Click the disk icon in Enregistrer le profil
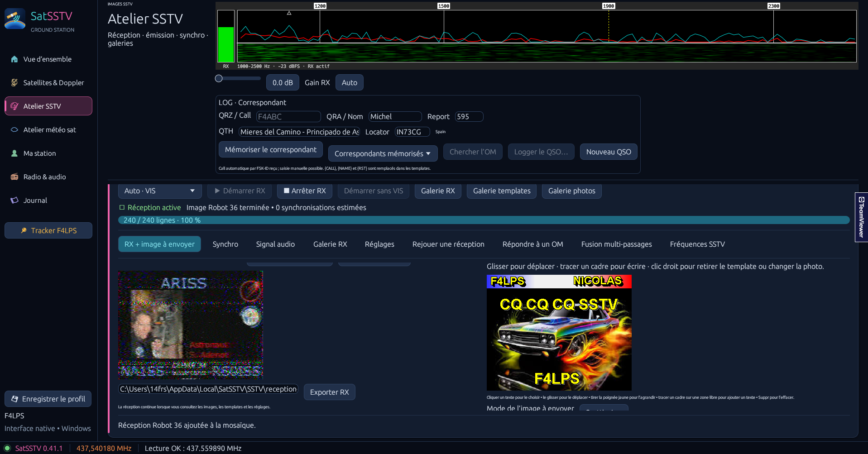 point(14,399)
